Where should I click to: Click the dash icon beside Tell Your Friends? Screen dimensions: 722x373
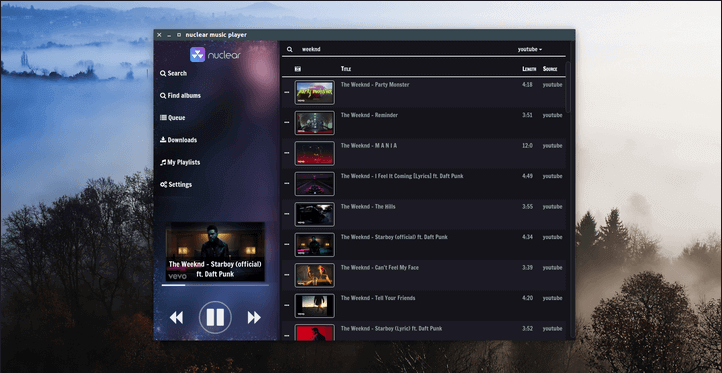pos(287,305)
